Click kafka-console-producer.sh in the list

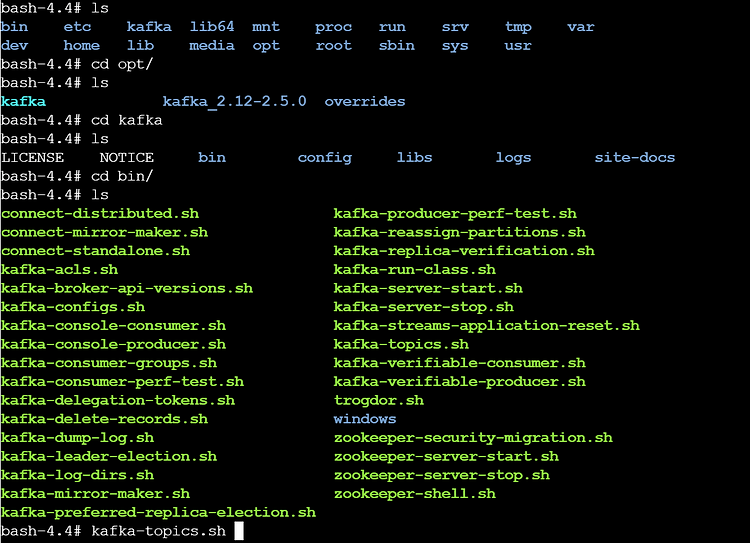coord(113,344)
